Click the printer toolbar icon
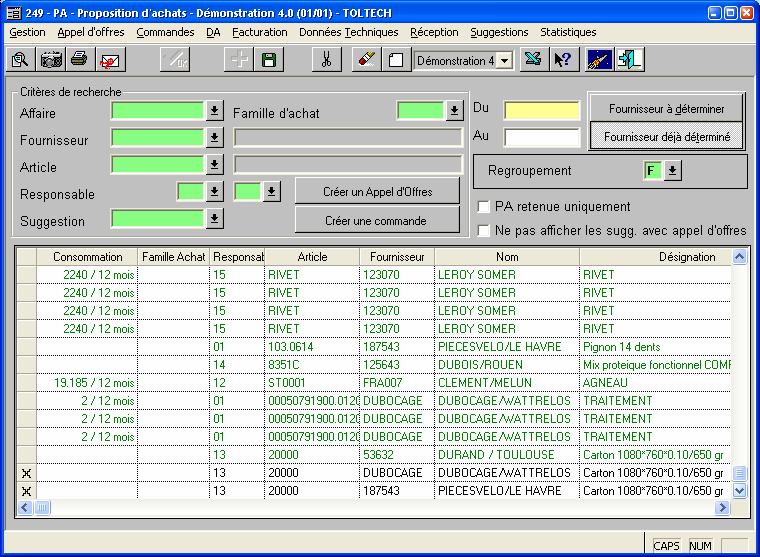This screenshot has height=557, width=760. point(80,60)
